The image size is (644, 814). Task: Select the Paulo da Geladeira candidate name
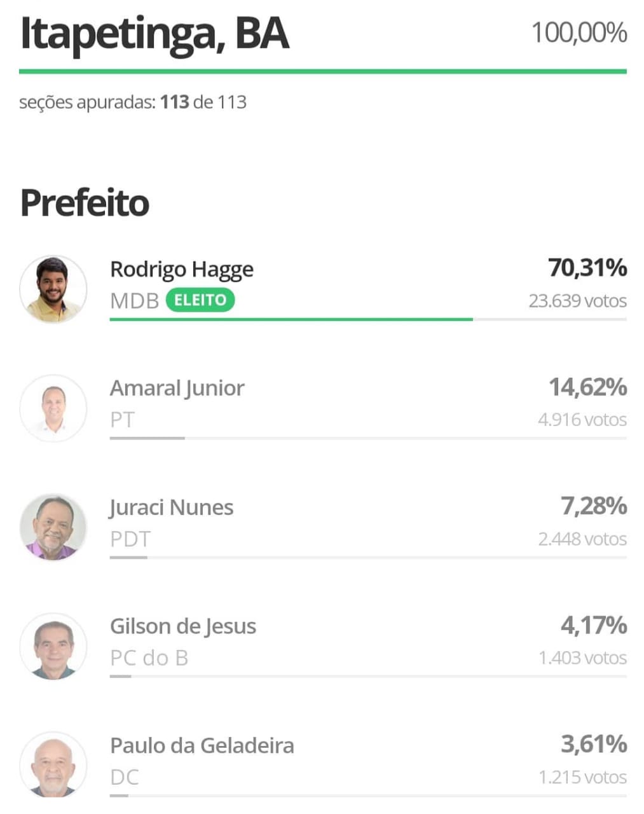click(x=202, y=745)
